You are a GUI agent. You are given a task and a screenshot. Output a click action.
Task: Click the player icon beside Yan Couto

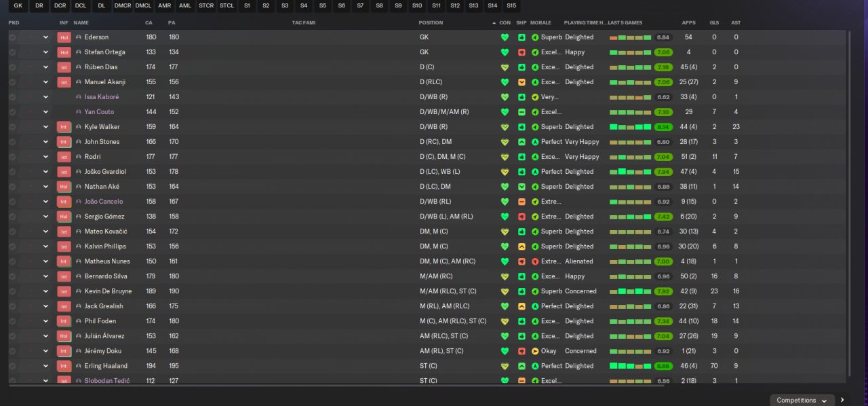pos(79,112)
